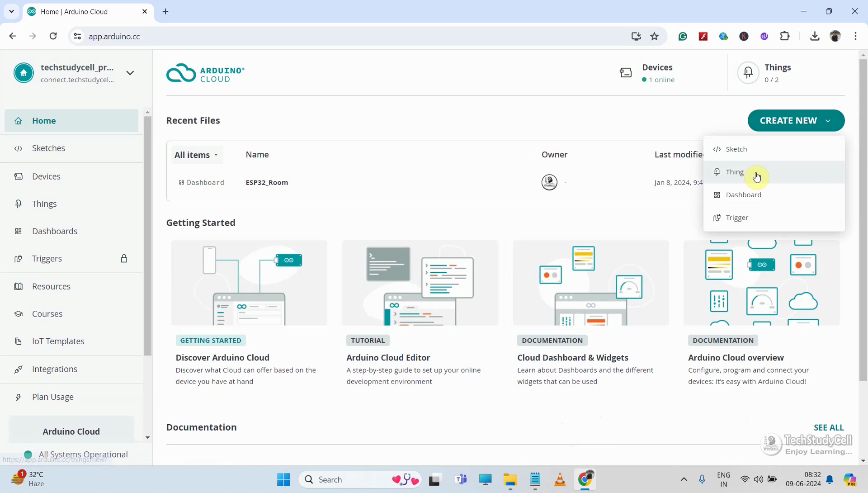Open IoT Templates from sidebar
Image resolution: width=868 pixels, height=493 pixels.
(x=58, y=341)
